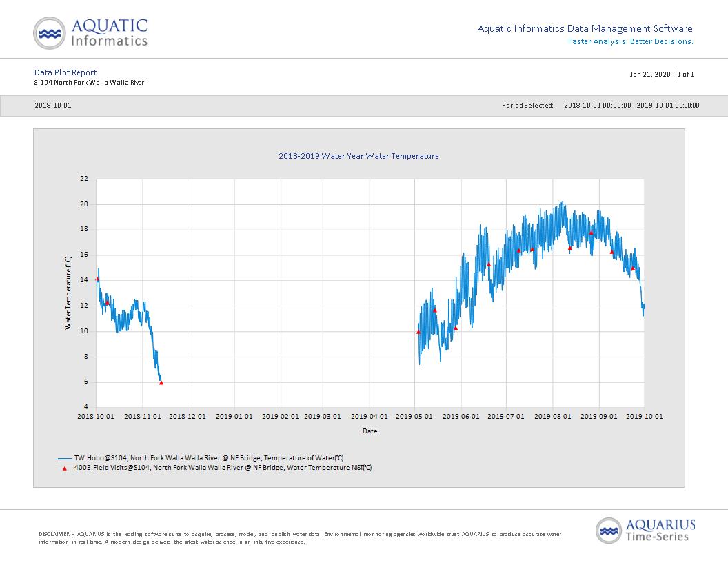Click x-axis tick label '2019-09-01'
Image resolution: width=728 pixels, height=563 pixels.
(599, 416)
